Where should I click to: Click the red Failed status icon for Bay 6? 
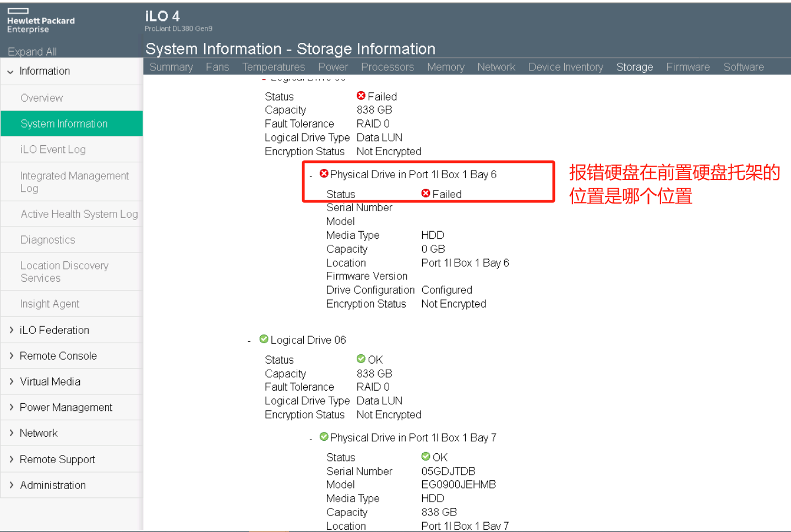pyautogui.click(x=425, y=193)
